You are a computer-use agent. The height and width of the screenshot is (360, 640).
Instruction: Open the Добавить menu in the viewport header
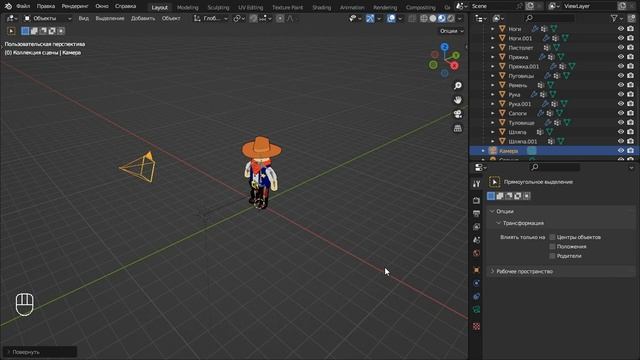tap(143, 18)
